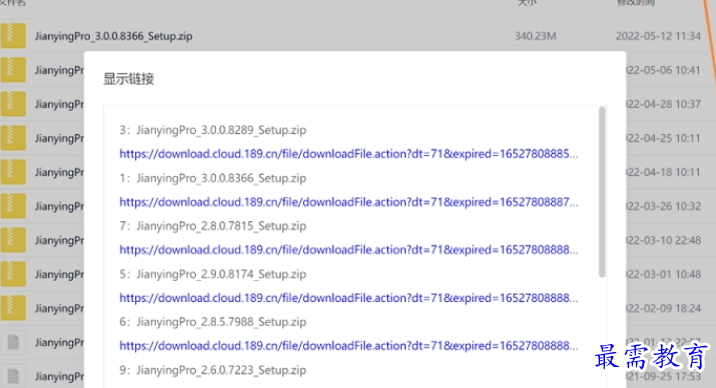This screenshot has width=716, height=388.
Task: Click the 03-01 10:48 date in file list
Action: click(663, 274)
